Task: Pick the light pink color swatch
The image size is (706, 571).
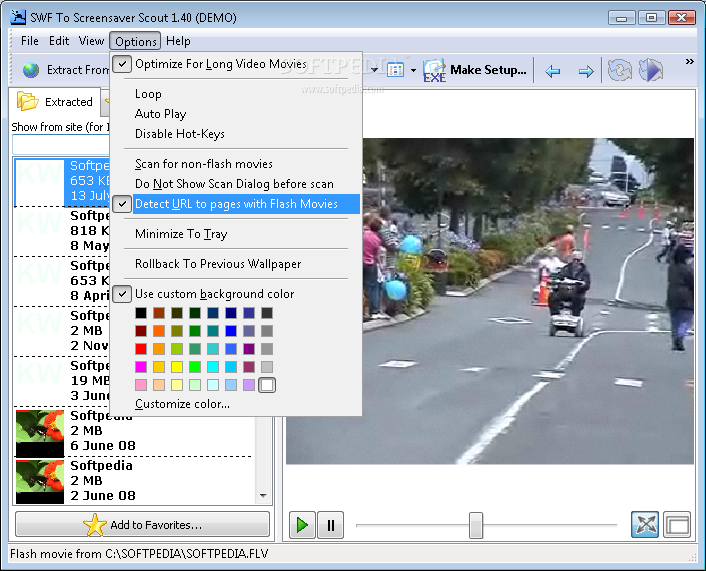Action: coord(141,385)
